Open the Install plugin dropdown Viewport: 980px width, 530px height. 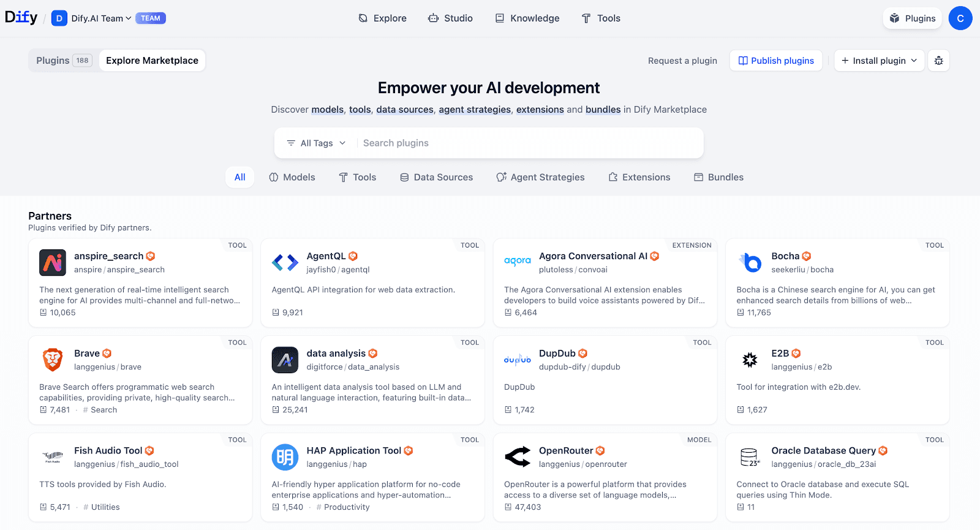tap(879, 61)
